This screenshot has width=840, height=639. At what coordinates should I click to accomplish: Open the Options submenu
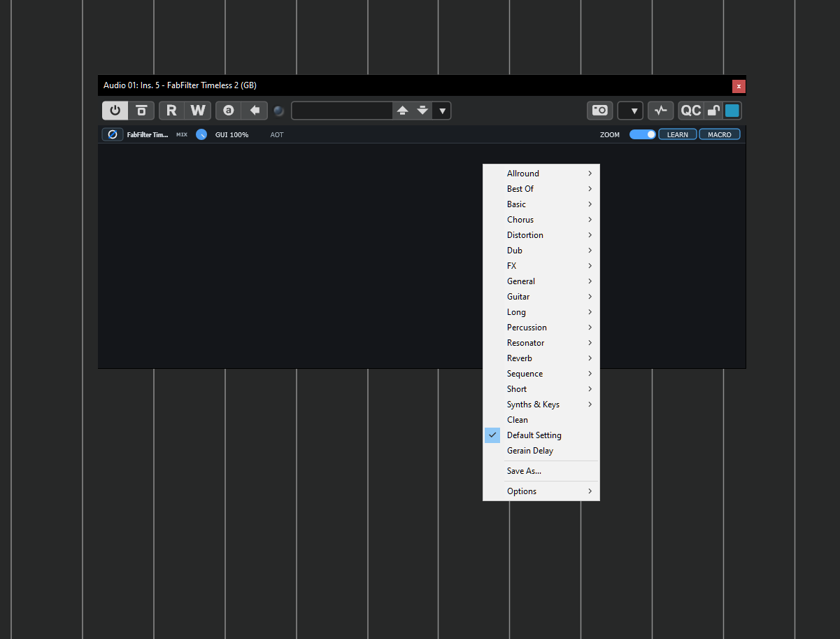541,491
